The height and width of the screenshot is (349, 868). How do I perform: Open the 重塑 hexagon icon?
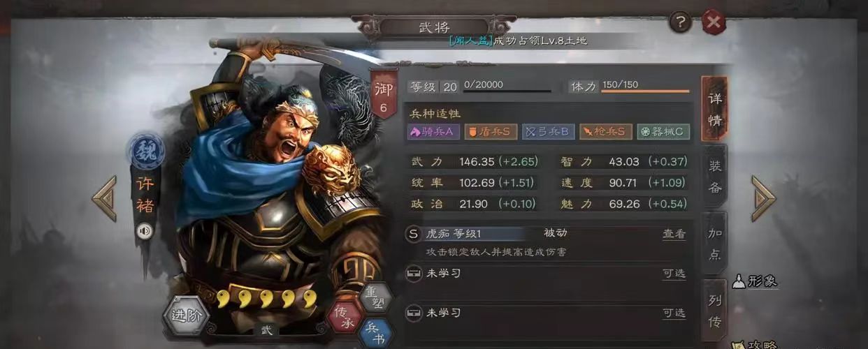coord(375,296)
